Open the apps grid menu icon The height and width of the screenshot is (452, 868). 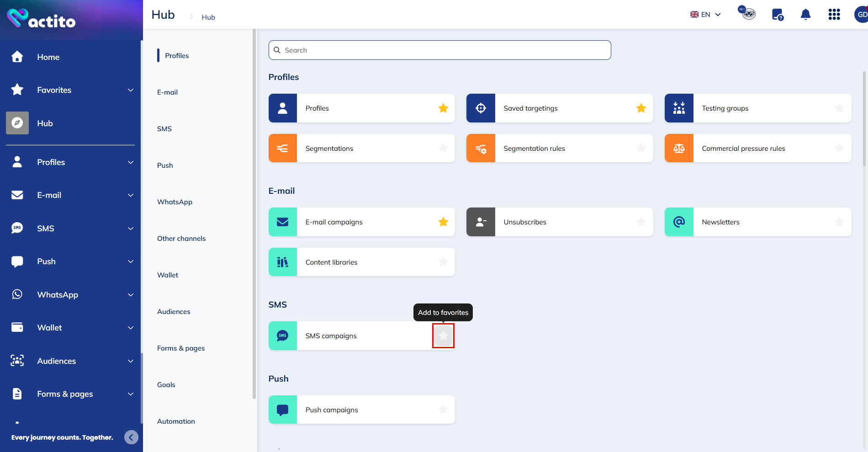click(834, 15)
